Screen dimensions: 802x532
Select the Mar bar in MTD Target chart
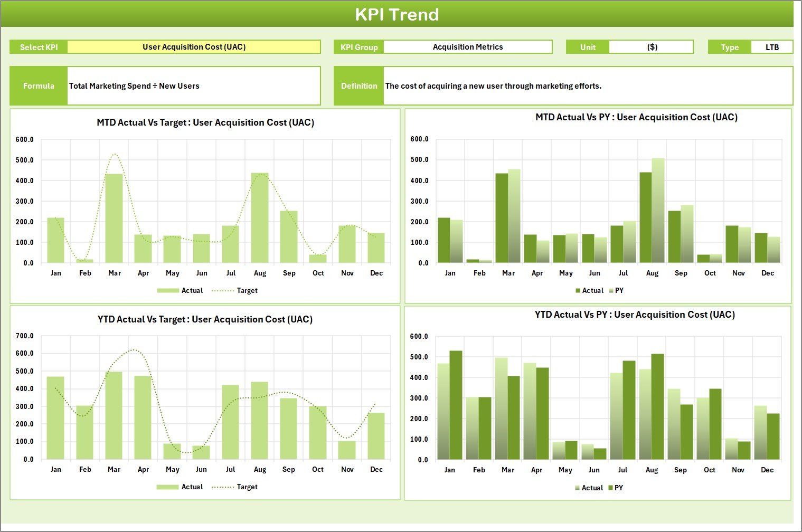click(x=115, y=216)
